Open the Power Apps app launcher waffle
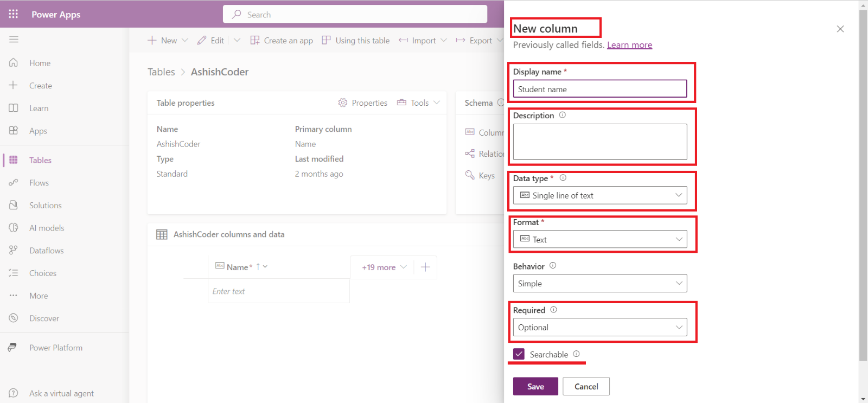The height and width of the screenshot is (403, 868). point(14,14)
